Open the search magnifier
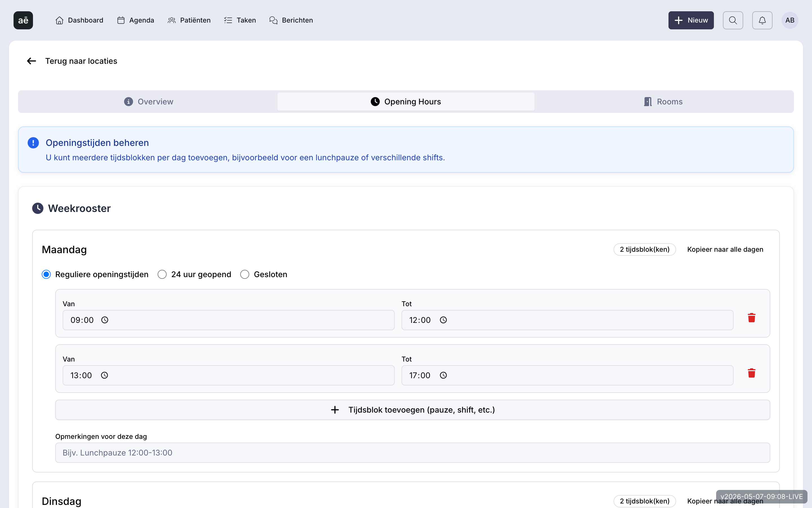 (733, 20)
